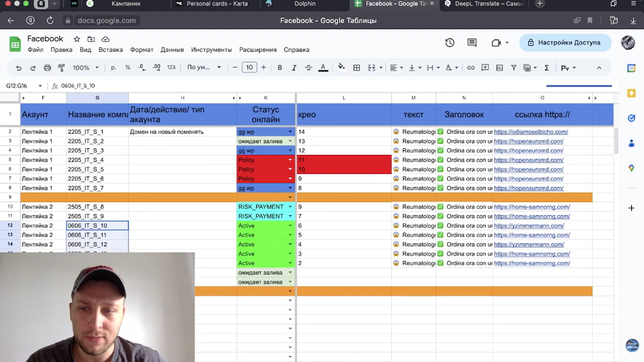This screenshot has width=644, height=362.
Task: Open Google Tasks in the side panel
Action: point(631,118)
